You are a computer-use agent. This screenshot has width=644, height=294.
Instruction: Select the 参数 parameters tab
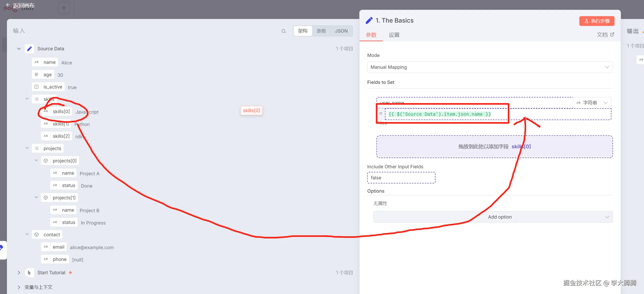pyautogui.click(x=371, y=35)
